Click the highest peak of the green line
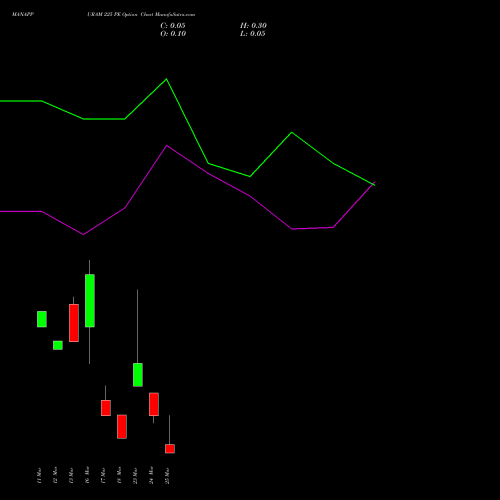 (167, 79)
